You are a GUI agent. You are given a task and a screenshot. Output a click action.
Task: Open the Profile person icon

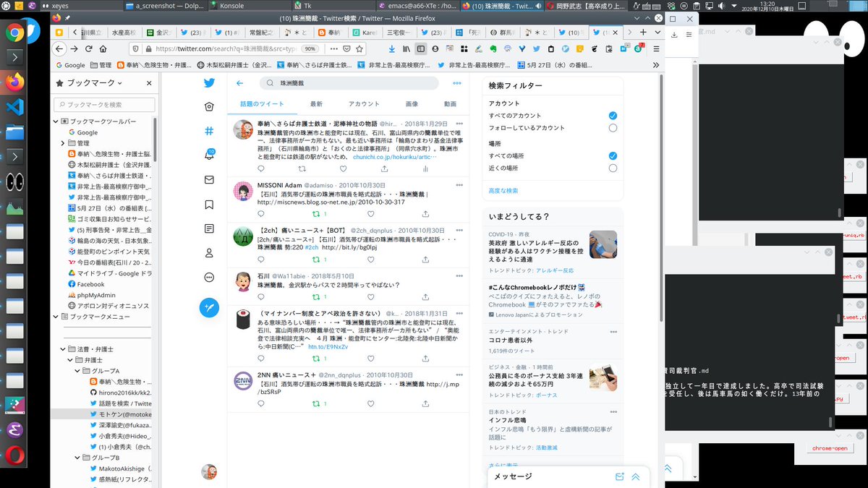[209, 253]
